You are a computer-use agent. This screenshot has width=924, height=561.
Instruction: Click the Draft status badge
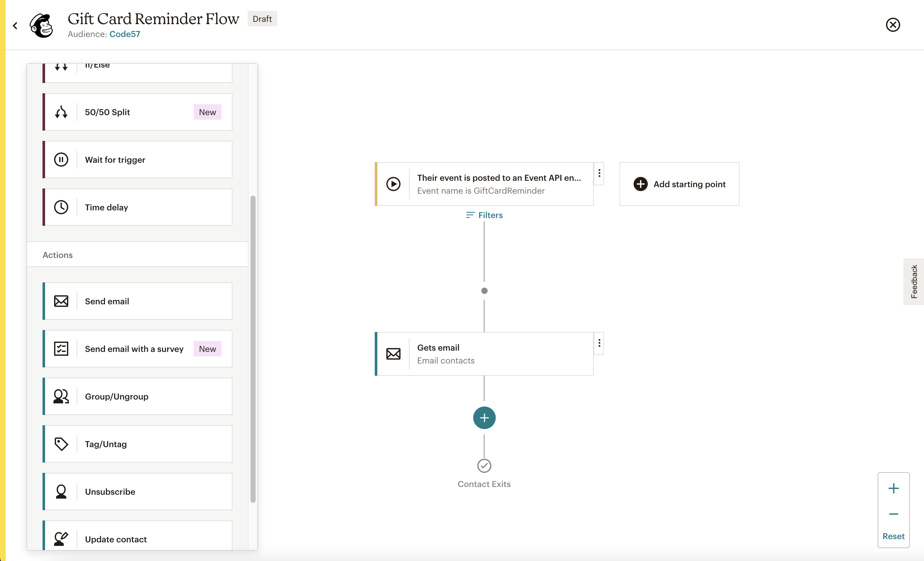(262, 19)
